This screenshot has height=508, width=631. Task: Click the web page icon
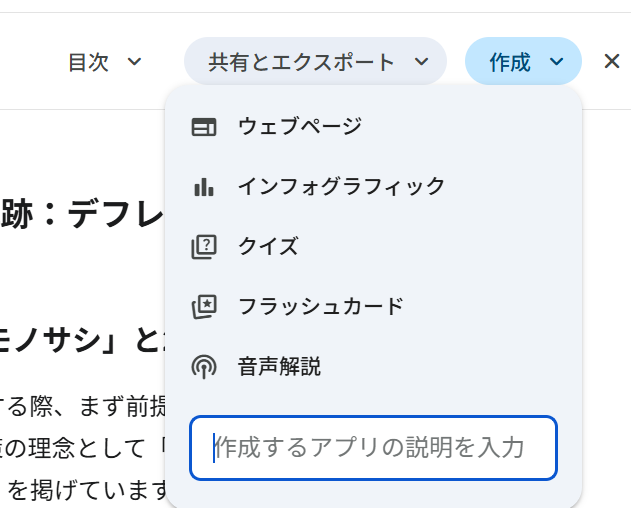pyautogui.click(x=204, y=127)
